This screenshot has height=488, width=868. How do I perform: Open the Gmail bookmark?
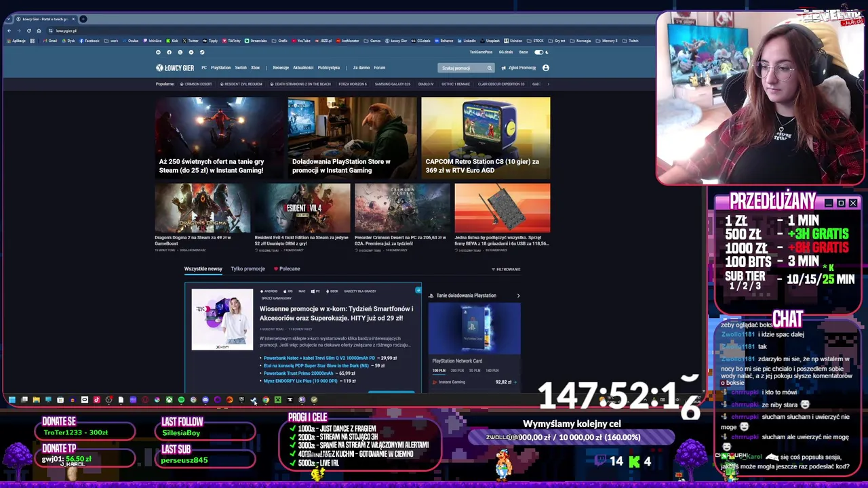[x=51, y=41]
